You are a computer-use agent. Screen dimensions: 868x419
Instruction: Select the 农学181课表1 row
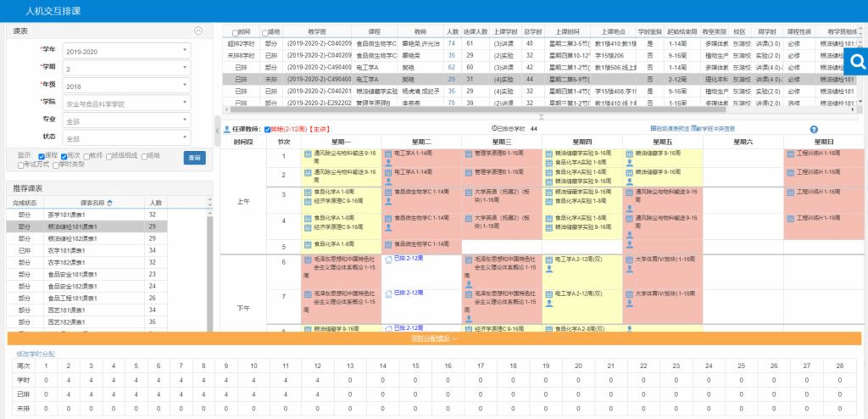86,250
